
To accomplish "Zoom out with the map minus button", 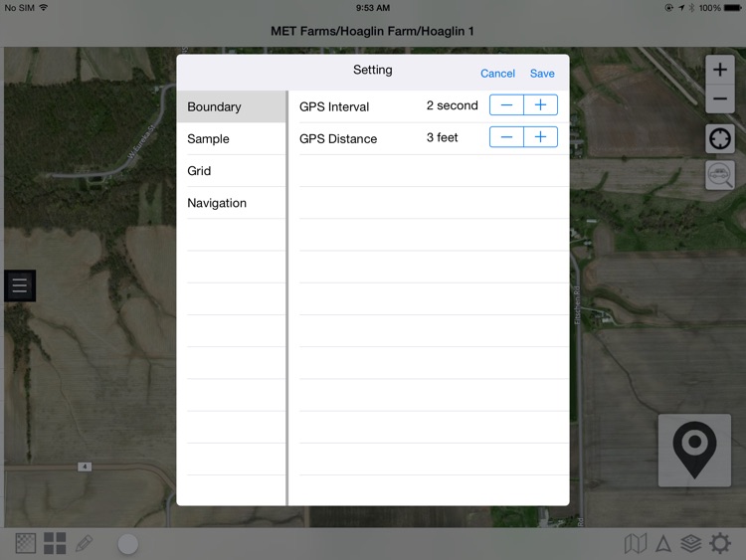I will [720, 98].
